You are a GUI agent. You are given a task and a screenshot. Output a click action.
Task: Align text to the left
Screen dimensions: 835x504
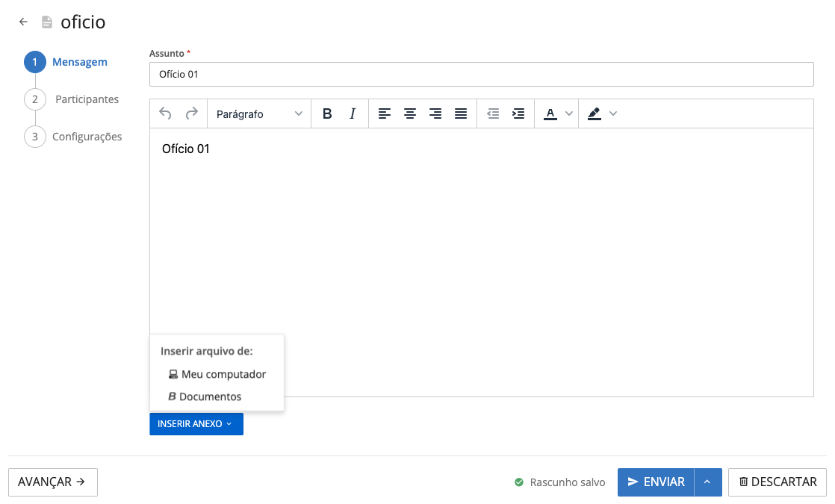(x=385, y=113)
